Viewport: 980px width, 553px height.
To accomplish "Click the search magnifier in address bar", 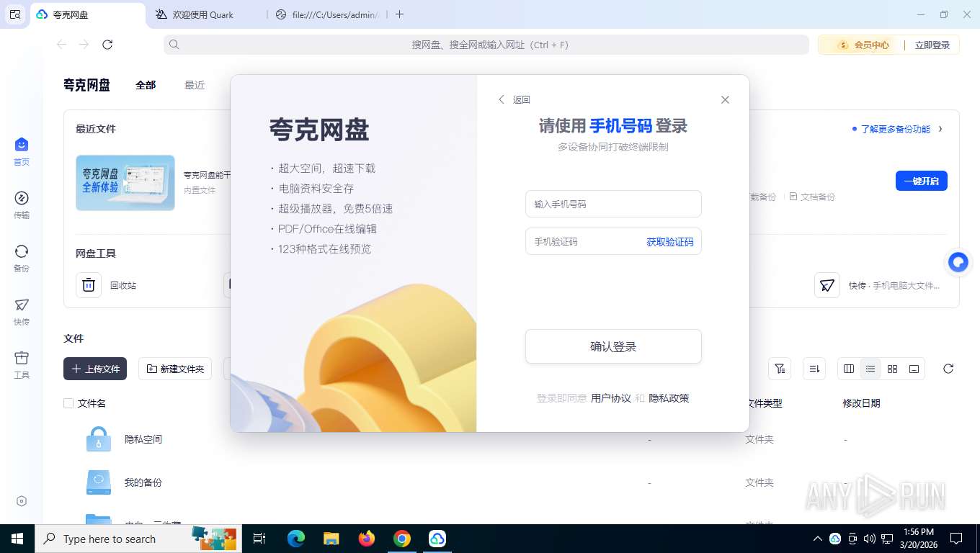I will coord(174,45).
